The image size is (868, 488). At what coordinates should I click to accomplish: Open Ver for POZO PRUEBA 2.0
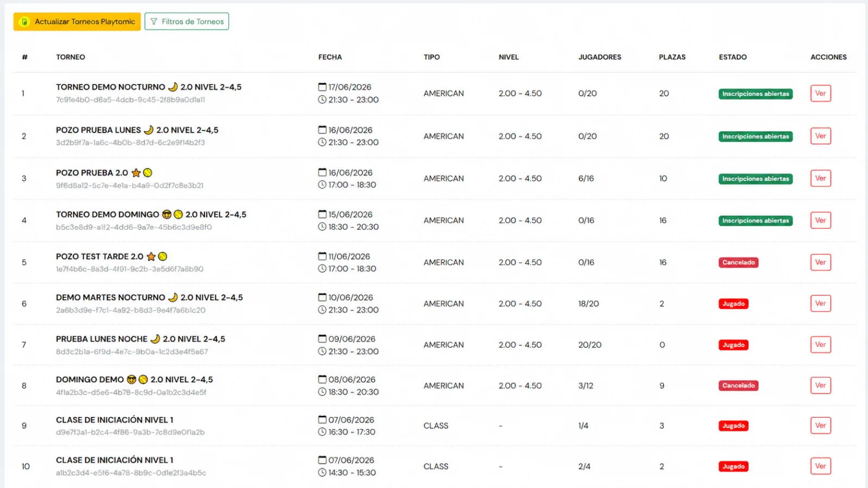(x=820, y=178)
